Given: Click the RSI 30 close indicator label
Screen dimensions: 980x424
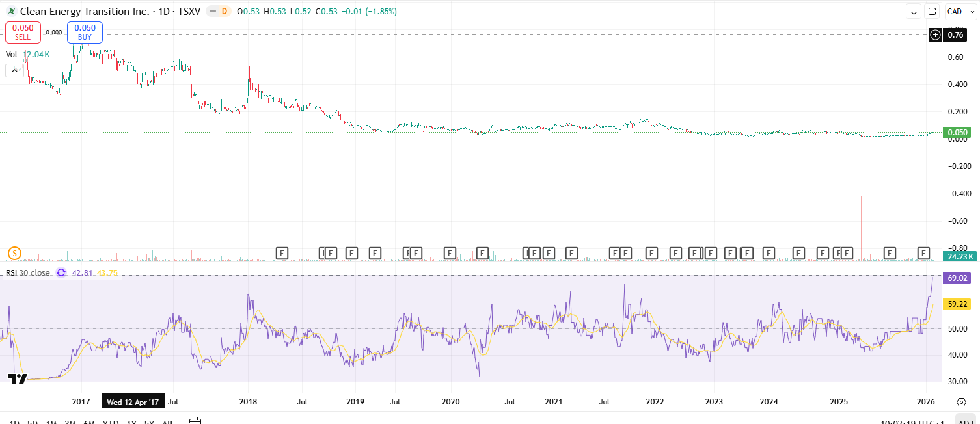Looking at the screenshot, I should [x=28, y=272].
